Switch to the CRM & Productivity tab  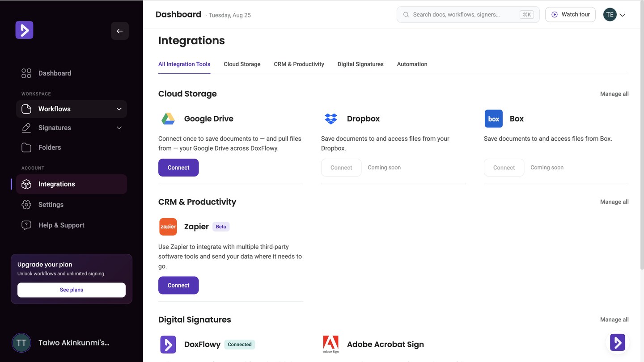pos(299,64)
